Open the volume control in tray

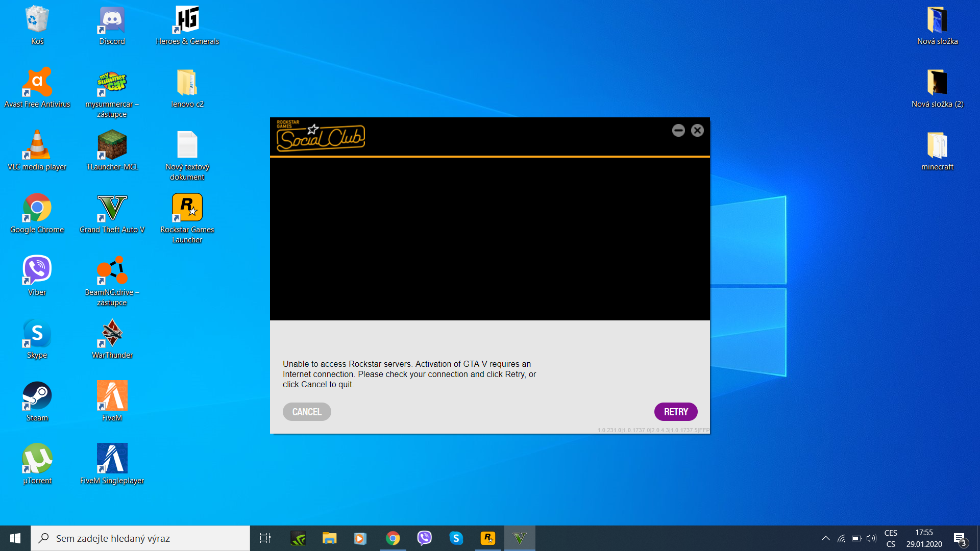(x=871, y=538)
